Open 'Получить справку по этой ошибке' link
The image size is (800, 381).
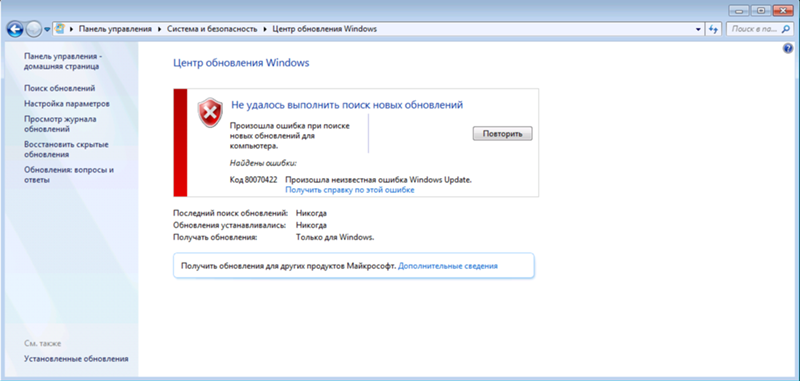click(x=349, y=190)
